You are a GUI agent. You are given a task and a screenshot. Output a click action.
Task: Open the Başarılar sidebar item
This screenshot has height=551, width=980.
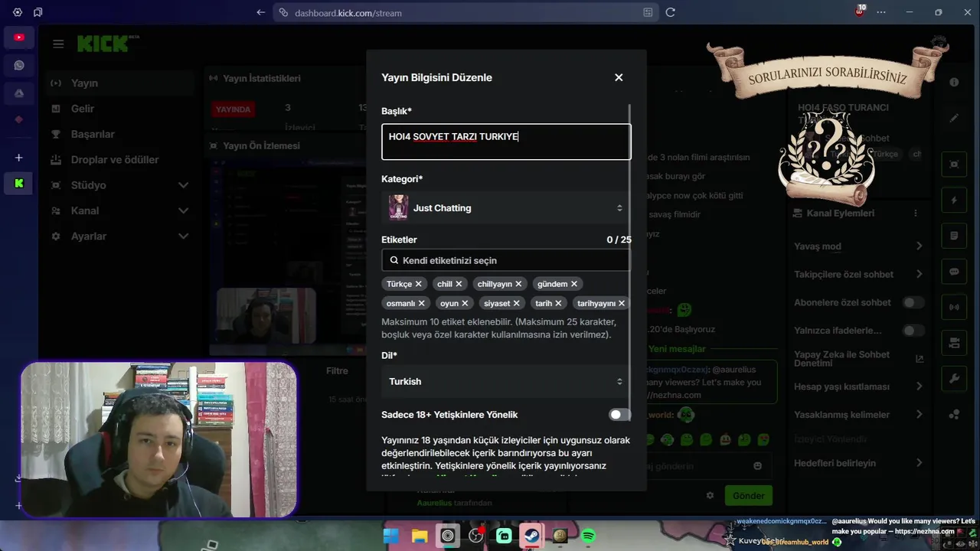click(119, 134)
